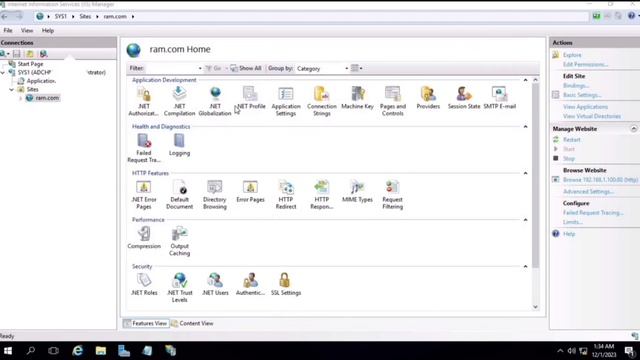Screen dimensions: 640x360
Task: Open .NET Users feature
Action: coord(215,284)
